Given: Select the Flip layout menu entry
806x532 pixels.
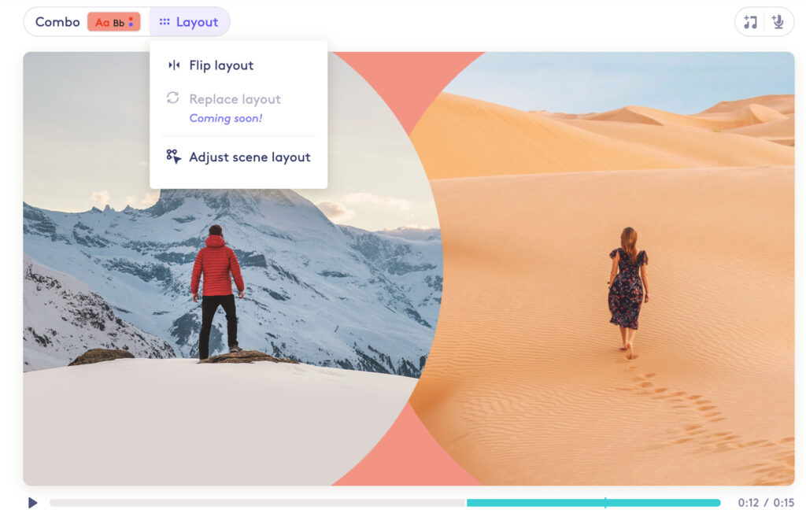Looking at the screenshot, I should pos(221,65).
